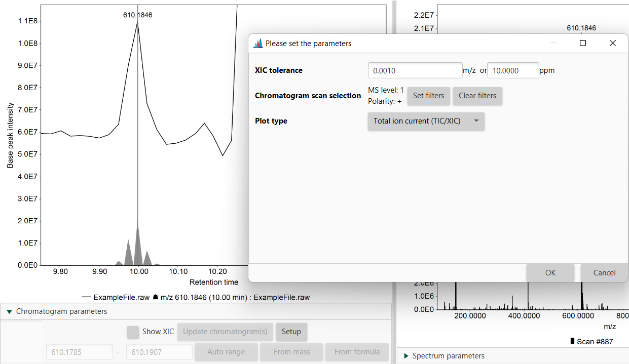Enable the Show XIC checkbox
The height and width of the screenshot is (364, 629).
[133, 332]
